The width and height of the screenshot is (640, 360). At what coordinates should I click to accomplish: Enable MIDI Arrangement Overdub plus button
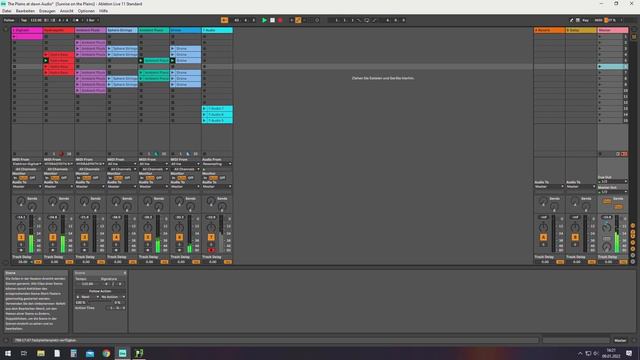point(291,20)
